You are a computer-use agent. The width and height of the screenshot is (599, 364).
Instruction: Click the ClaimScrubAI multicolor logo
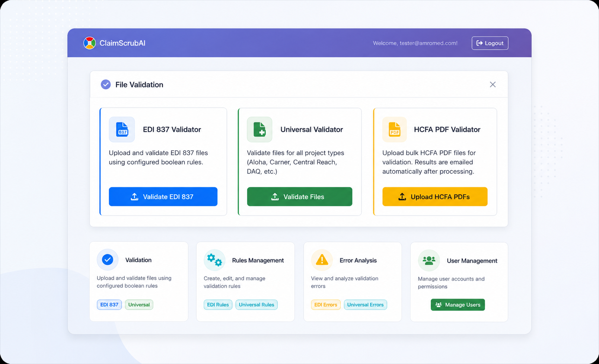tap(89, 43)
